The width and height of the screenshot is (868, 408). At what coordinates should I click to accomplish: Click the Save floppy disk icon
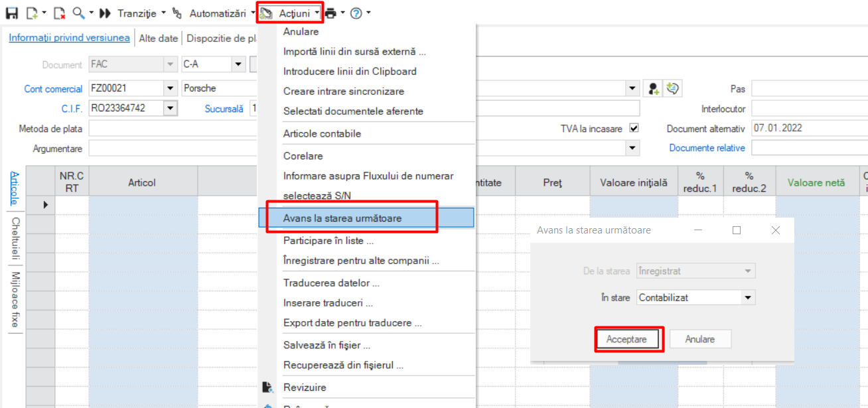(12, 13)
